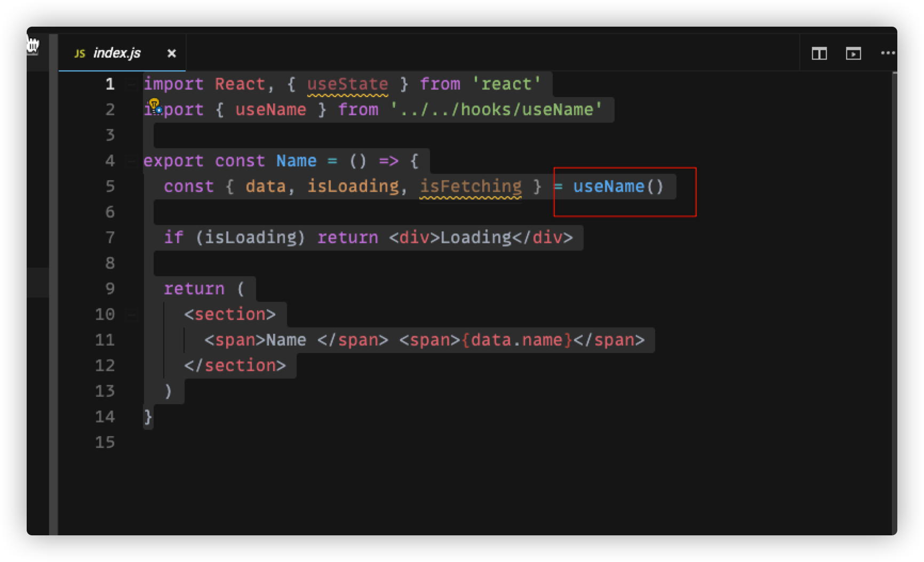Screen dimensions: 924x562
Task: Collapse the fold marker on line 1
Action: (132, 84)
